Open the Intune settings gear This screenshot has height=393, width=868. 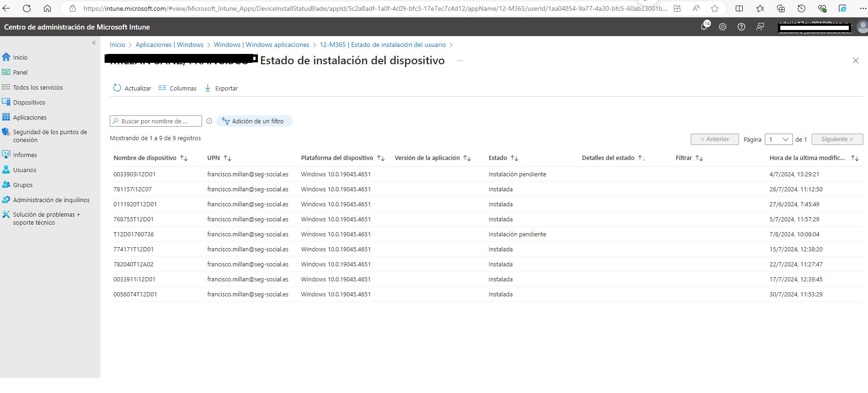tap(723, 27)
